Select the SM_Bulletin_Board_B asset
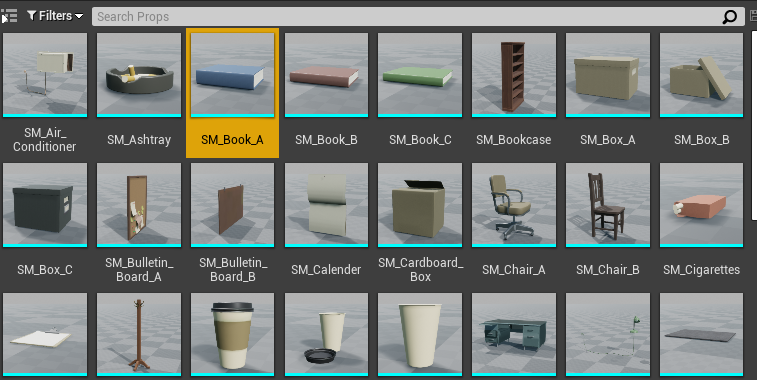757x380 pixels. pos(233,223)
